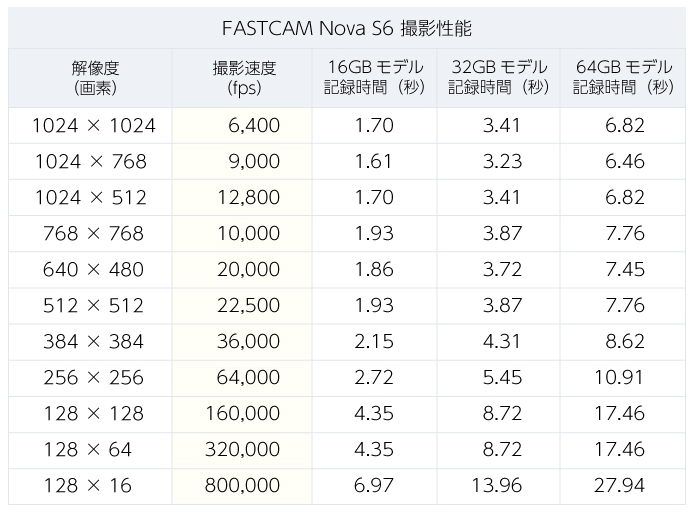
Task: Select the 1024 × 768 resolution cell
Action: [x=90, y=162]
